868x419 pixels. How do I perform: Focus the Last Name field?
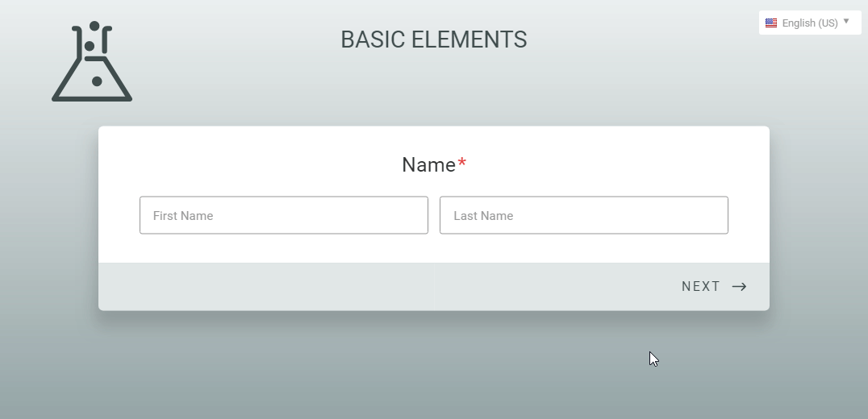point(584,215)
